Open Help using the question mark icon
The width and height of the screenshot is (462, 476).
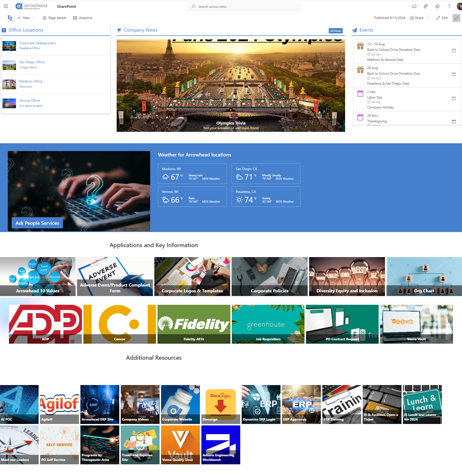coord(449,6)
